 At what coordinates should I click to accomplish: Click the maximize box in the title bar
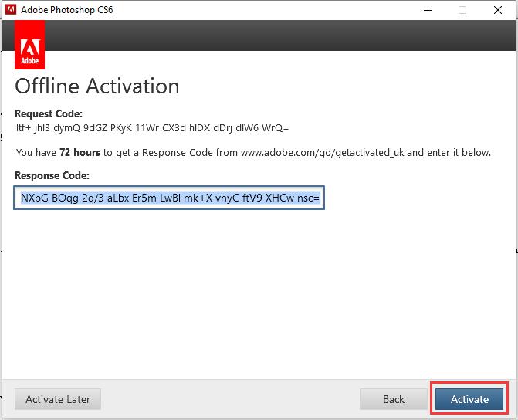462,10
